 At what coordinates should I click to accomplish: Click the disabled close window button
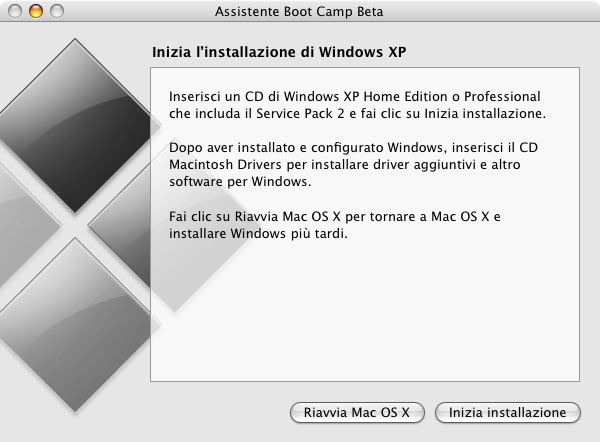point(15,11)
